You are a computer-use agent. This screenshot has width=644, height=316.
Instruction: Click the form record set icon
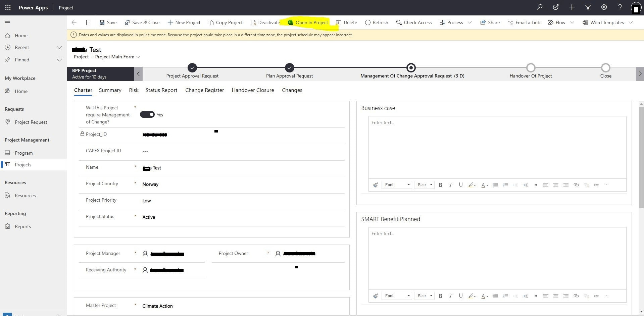tap(88, 22)
